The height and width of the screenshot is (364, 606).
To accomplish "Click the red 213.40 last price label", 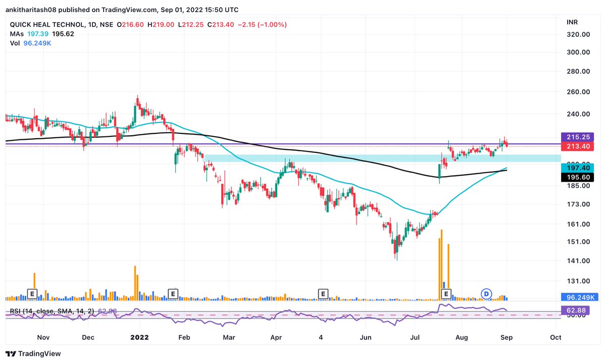I will point(578,146).
